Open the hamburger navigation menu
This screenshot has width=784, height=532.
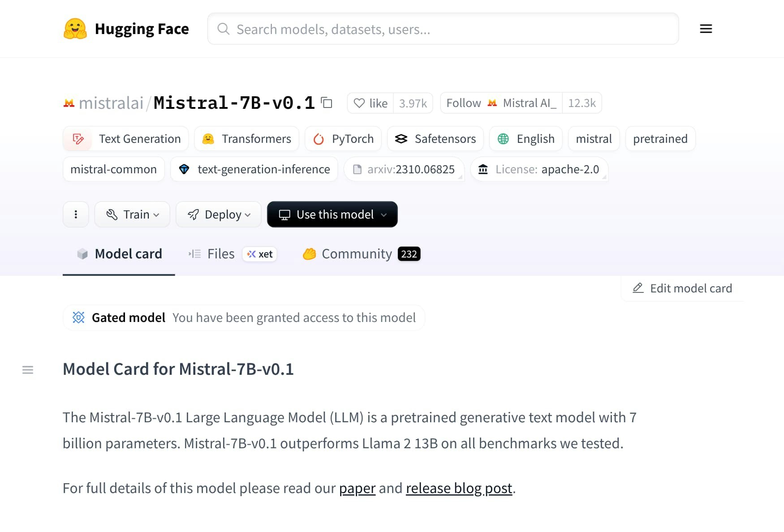pos(706,29)
